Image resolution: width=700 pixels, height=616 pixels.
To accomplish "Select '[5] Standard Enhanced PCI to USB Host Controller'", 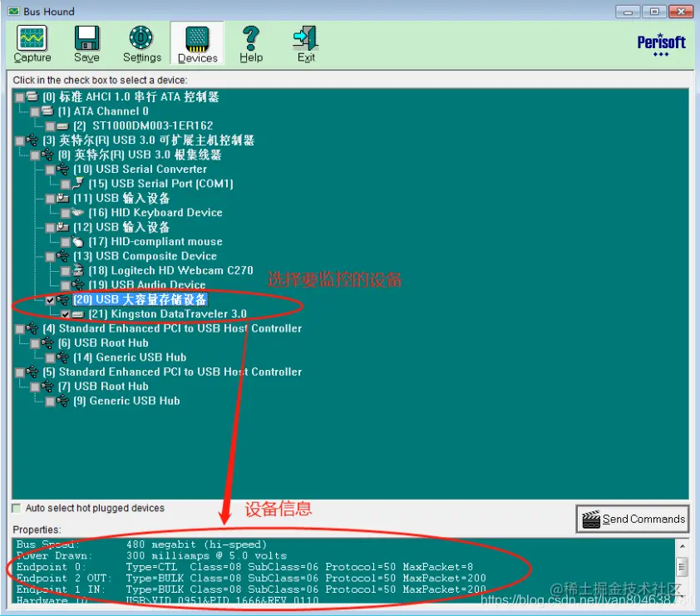I will click(172, 372).
